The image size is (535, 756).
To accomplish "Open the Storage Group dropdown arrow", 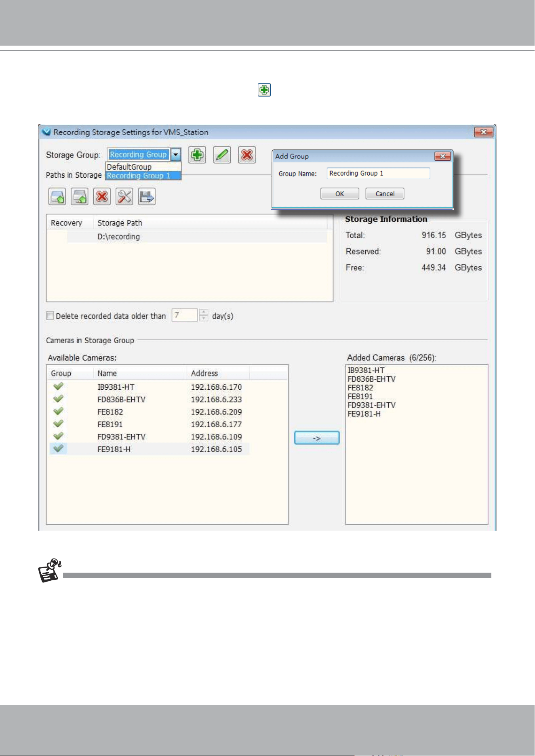I will coord(176,155).
